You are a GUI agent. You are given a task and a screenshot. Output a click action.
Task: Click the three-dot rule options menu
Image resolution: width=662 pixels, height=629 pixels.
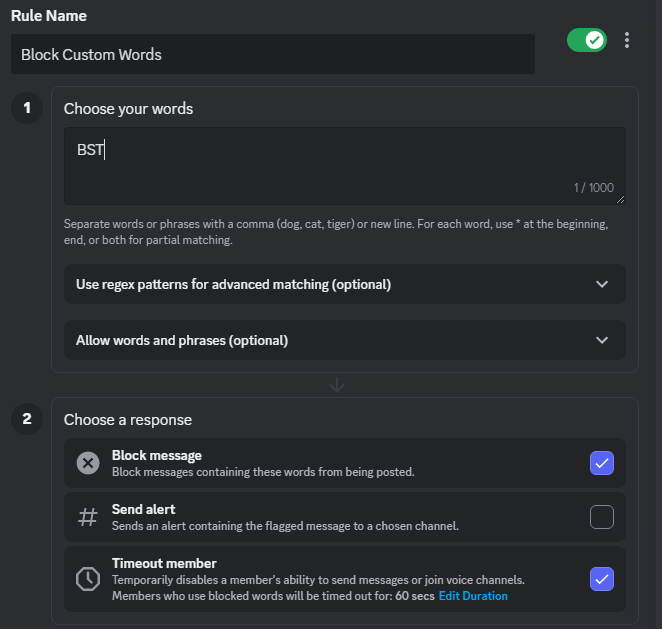click(x=627, y=40)
